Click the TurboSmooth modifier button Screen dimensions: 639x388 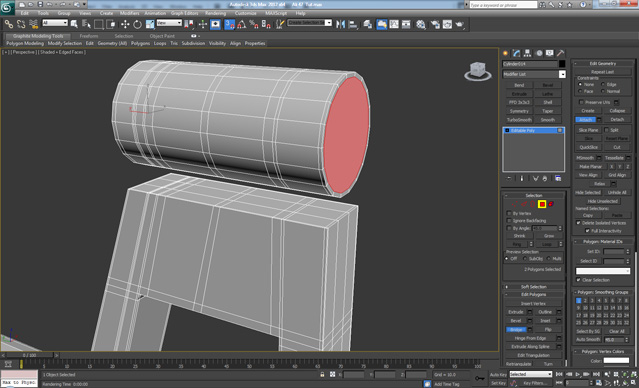519,120
